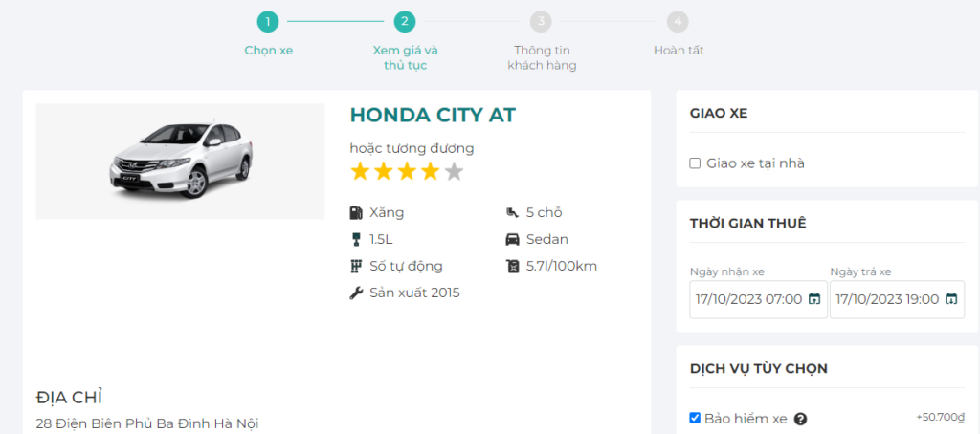Click the engine icon beside 1.5L
980x434 pixels.
coord(356,239)
